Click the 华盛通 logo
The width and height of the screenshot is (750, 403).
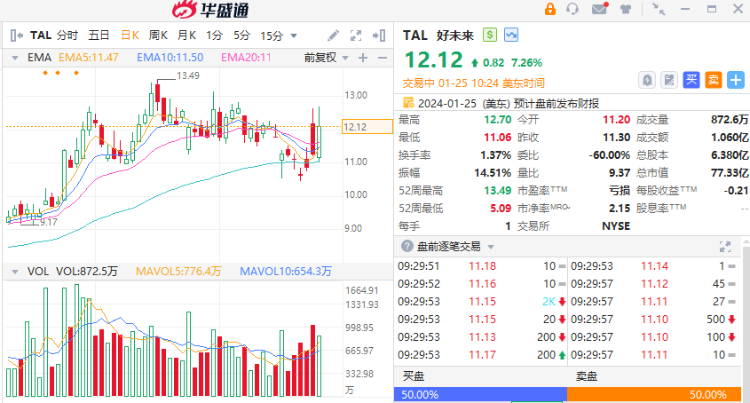210,10
